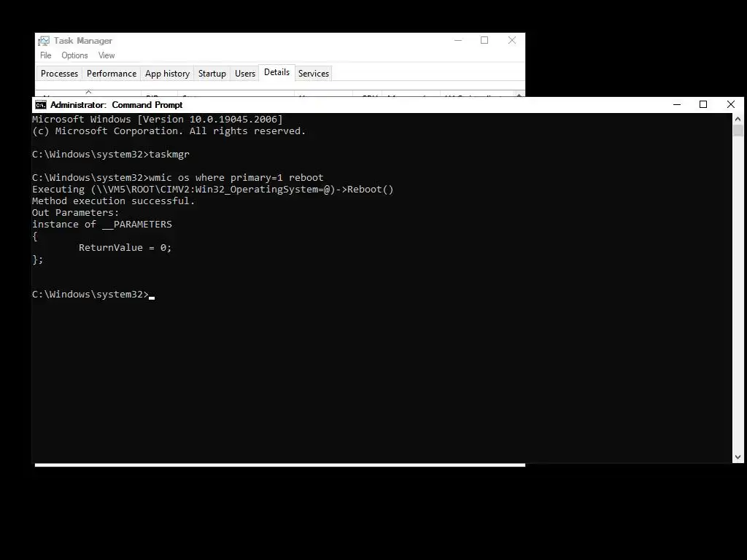The image size is (747, 560).
Task: Close the Task Manager window
Action: coord(511,41)
